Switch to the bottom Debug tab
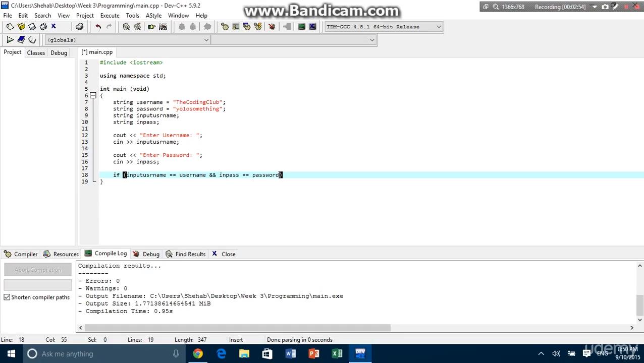Screen dimensions: 644x363 click(146, 254)
